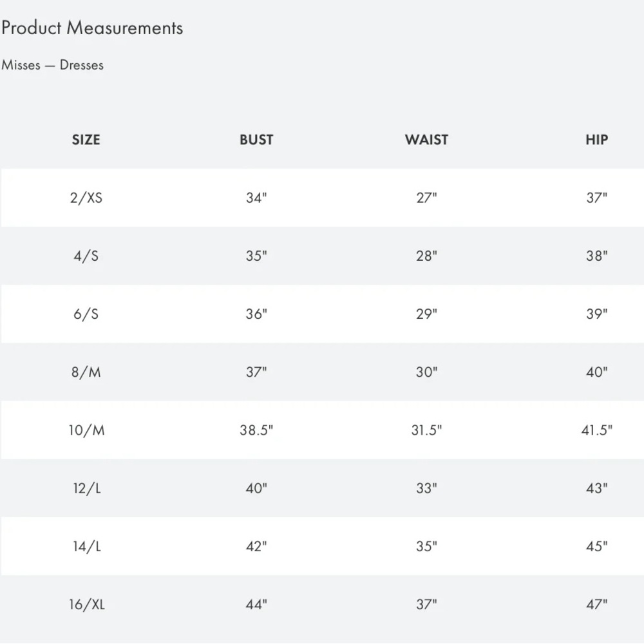
Task: Select the 12/L size row label
Action: 86,488
